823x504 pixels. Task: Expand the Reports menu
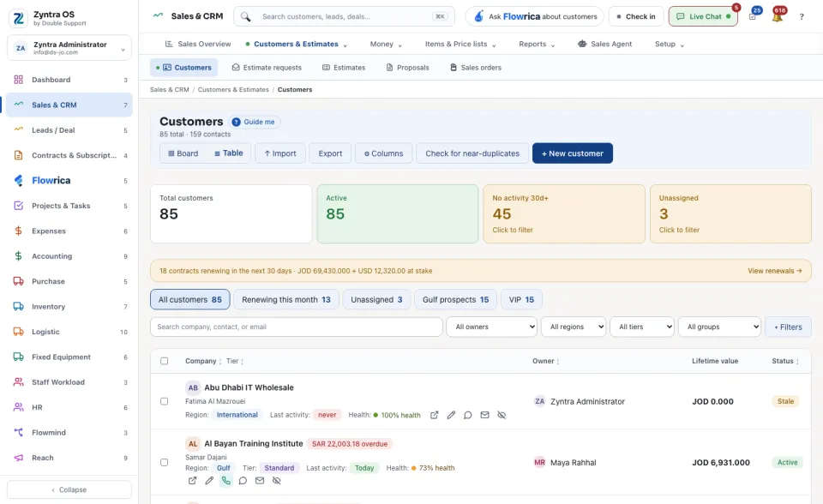click(x=537, y=44)
